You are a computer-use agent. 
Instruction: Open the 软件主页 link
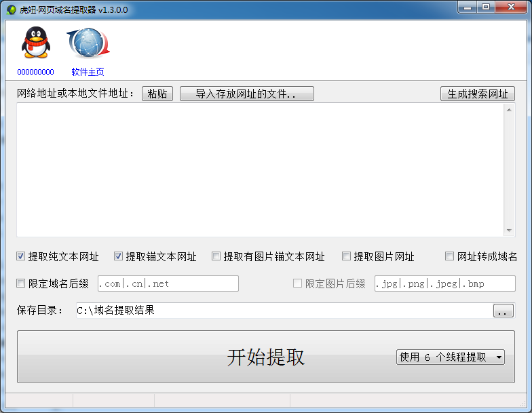88,72
